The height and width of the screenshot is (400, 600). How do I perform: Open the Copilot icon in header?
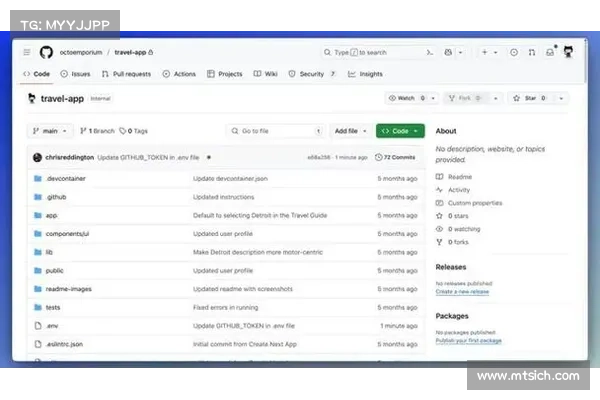coord(448,52)
